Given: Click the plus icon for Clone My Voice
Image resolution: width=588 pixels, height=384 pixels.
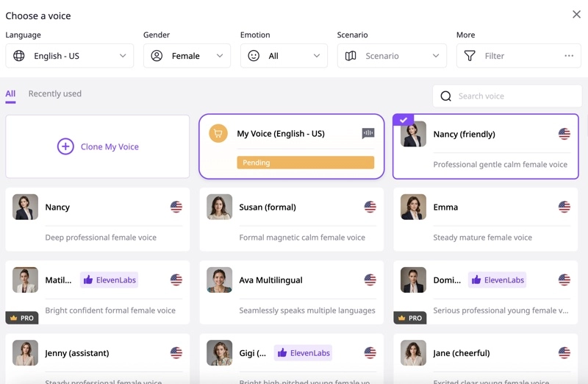Looking at the screenshot, I should (x=65, y=146).
